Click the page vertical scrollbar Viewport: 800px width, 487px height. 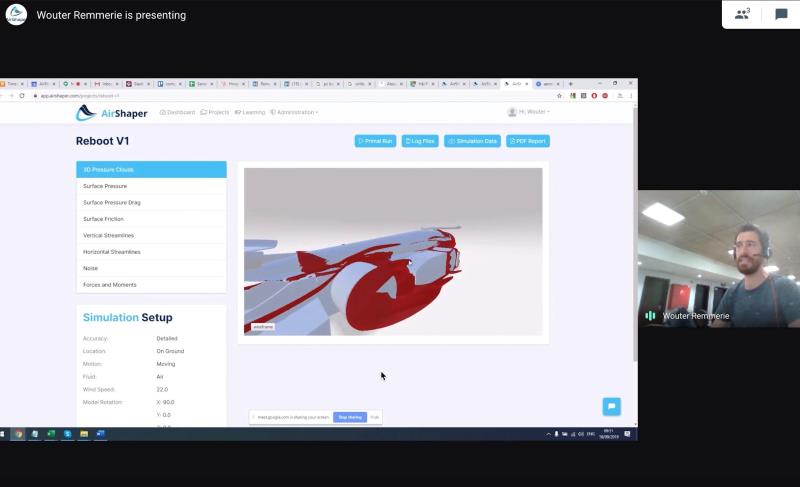click(x=635, y=235)
